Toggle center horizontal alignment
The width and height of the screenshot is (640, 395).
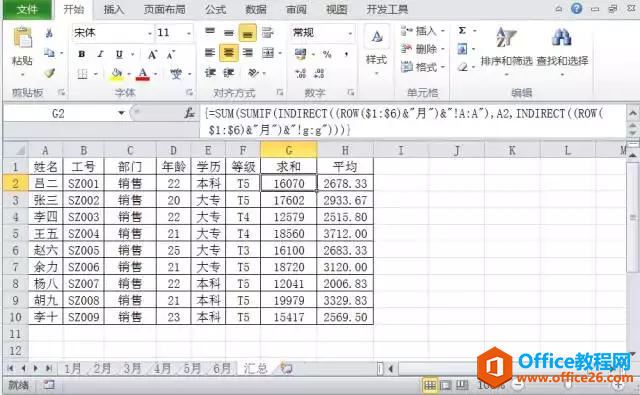(229, 53)
